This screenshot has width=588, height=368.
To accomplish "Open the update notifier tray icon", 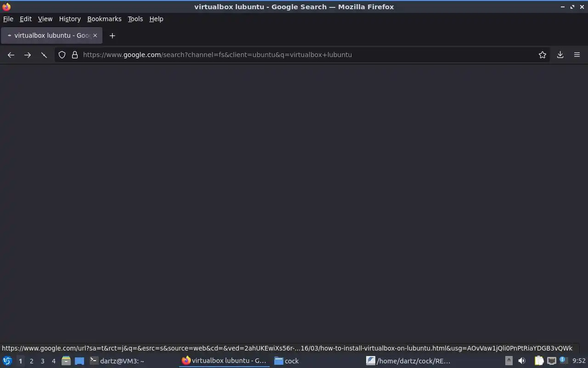I will pyautogui.click(x=563, y=361).
